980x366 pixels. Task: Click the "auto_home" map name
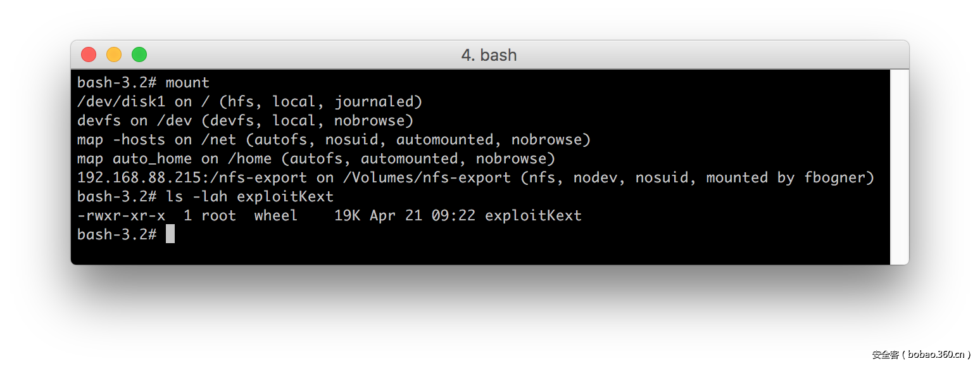coord(152,159)
